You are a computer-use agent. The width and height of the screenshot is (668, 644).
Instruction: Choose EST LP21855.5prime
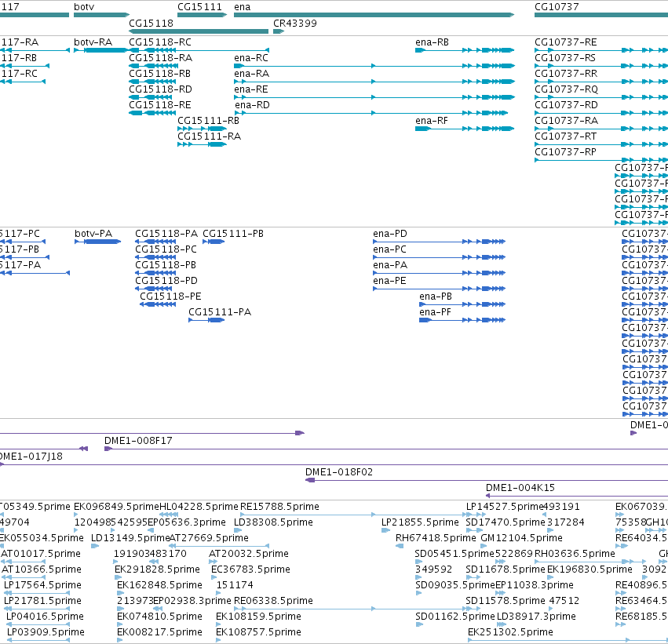pyautogui.click(x=420, y=522)
